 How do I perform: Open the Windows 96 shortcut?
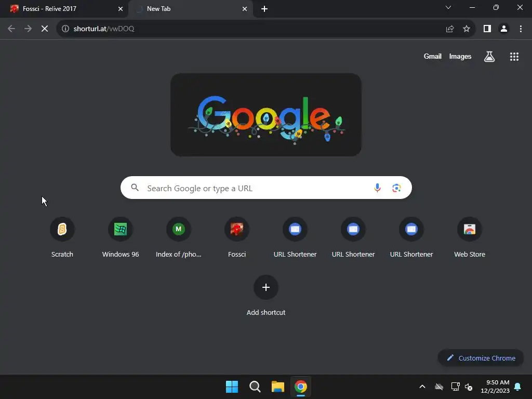click(121, 237)
